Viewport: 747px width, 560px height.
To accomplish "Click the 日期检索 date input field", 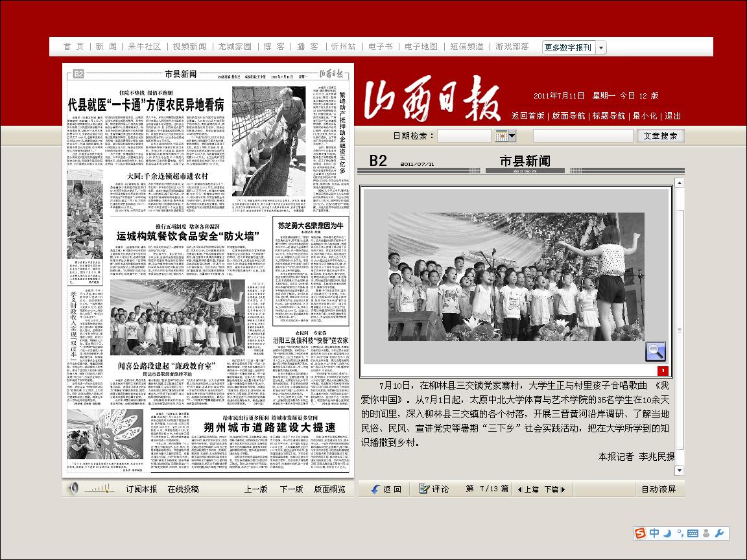I will click(x=464, y=135).
